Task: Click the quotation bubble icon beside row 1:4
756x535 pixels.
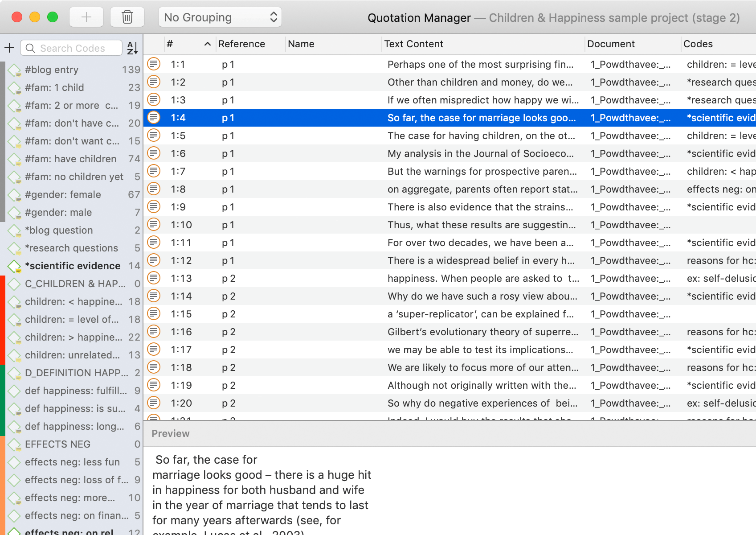Action: click(x=153, y=117)
